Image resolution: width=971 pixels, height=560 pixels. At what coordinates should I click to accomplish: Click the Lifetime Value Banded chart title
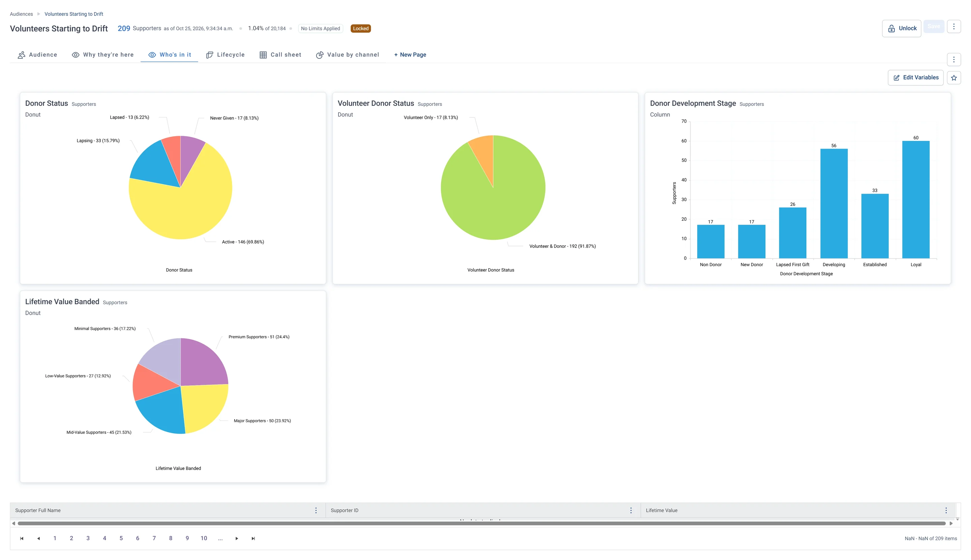(62, 302)
